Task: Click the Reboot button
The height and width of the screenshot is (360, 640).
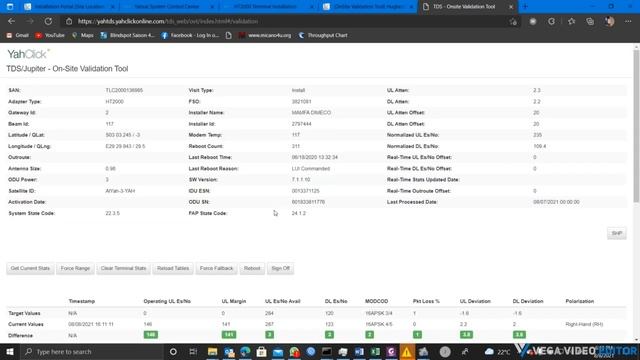Action: coord(252,269)
